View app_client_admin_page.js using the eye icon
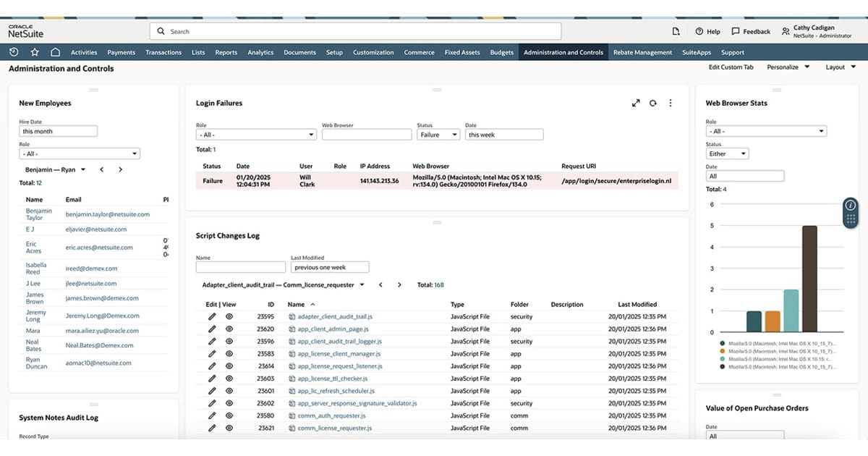 coord(229,328)
